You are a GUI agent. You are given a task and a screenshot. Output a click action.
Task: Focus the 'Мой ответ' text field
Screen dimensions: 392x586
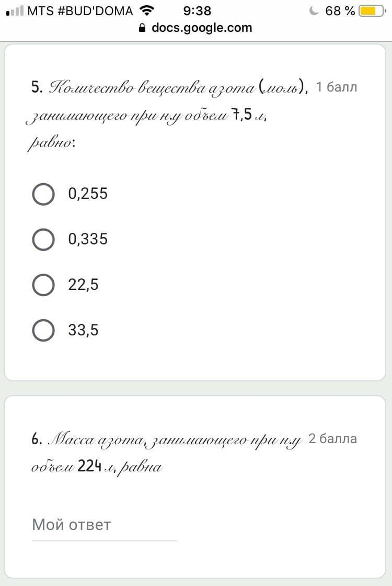[105, 525]
